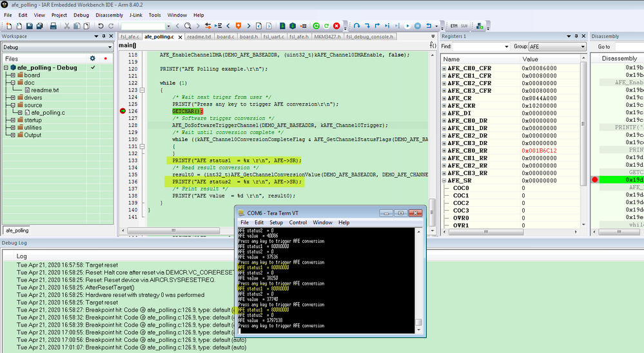Open the Reset button dropdown arrow

click(436, 26)
